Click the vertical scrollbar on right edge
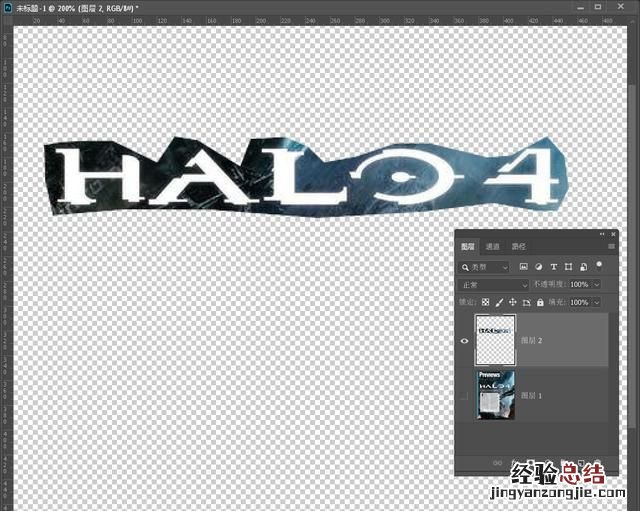Viewport: 640px width, 511px height. pyautogui.click(x=633, y=257)
